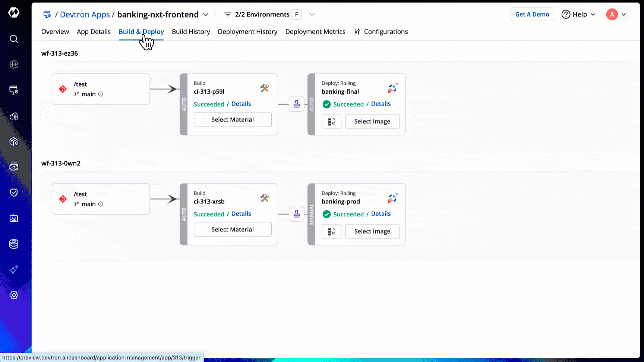
Task: Click the sparkle AI icon in sidebar
Action: tap(14, 269)
